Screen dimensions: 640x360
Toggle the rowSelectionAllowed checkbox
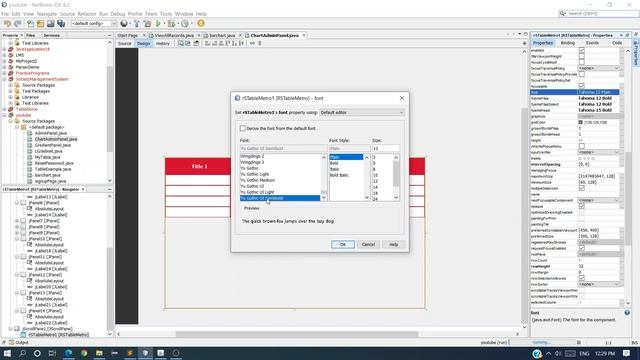point(582,278)
